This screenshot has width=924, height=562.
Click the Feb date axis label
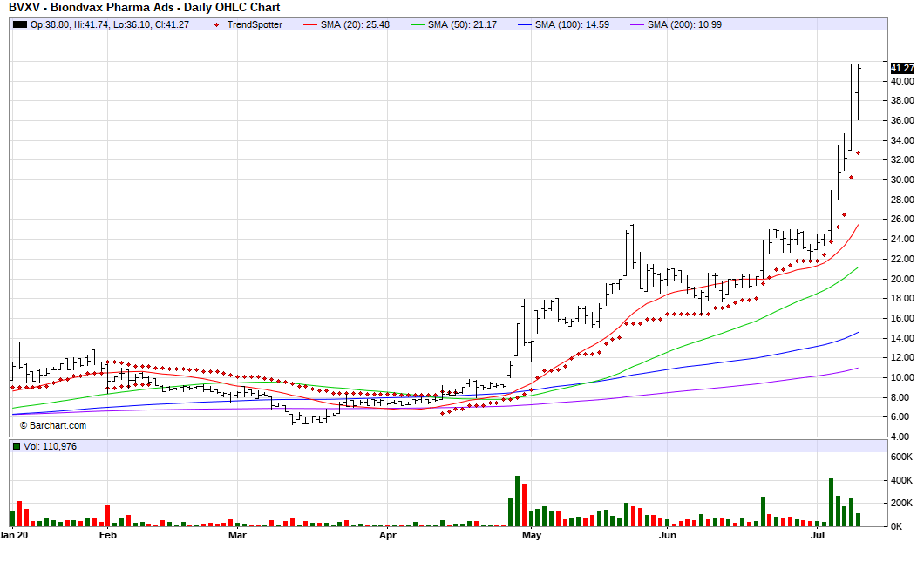point(108,536)
